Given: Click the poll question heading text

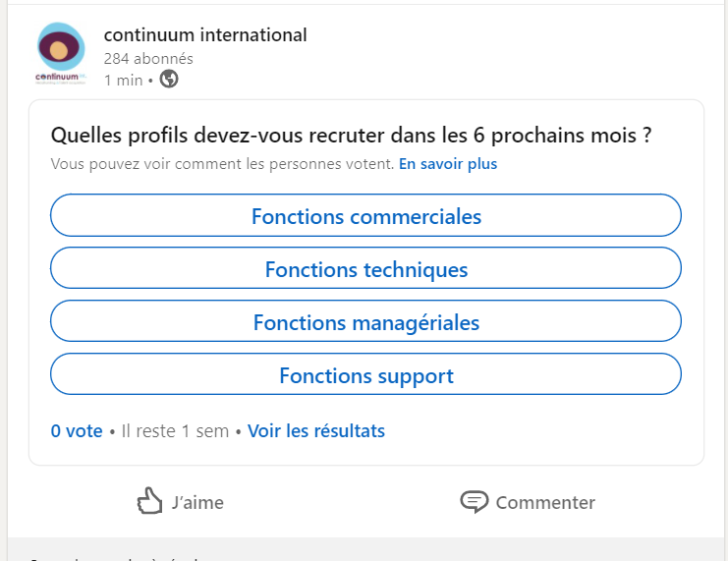Looking at the screenshot, I should tap(351, 136).
